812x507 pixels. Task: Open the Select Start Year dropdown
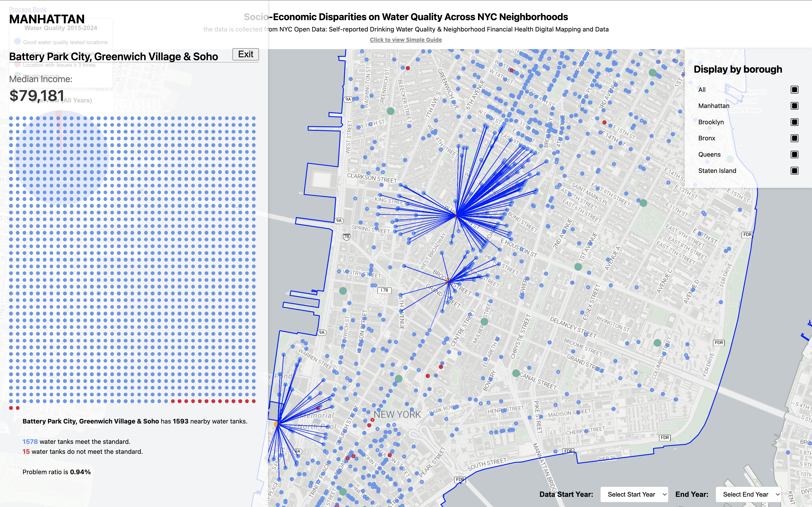(x=634, y=494)
